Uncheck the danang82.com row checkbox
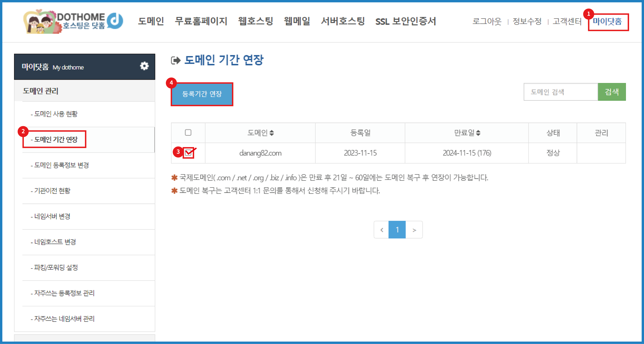 188,152
